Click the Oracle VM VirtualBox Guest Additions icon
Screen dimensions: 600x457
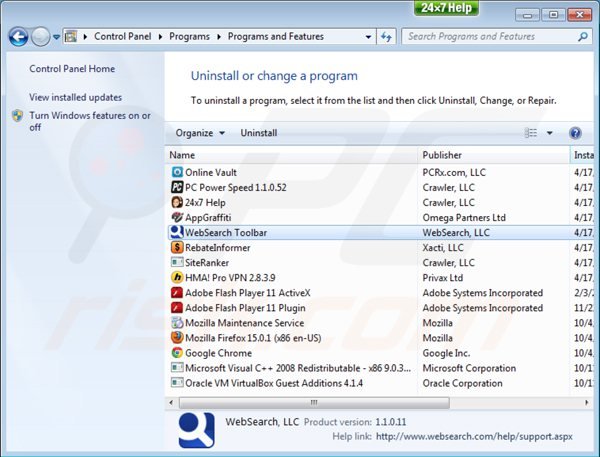coord(177,383)
